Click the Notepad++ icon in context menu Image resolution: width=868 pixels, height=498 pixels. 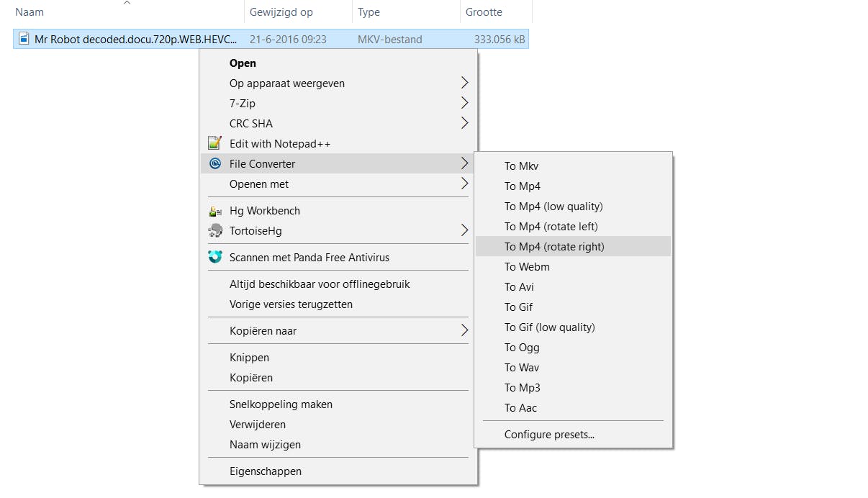tap(214, 143)
